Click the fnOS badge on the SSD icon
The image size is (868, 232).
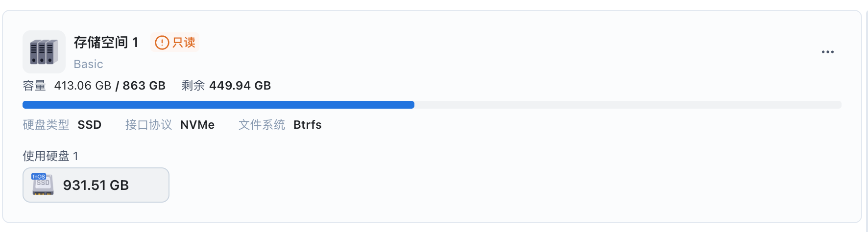[38, 177]
